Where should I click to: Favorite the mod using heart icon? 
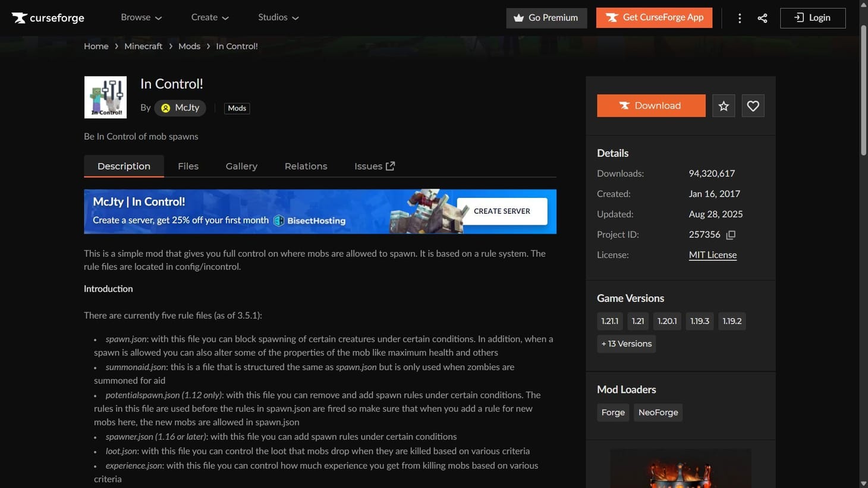tap(753, 106)
